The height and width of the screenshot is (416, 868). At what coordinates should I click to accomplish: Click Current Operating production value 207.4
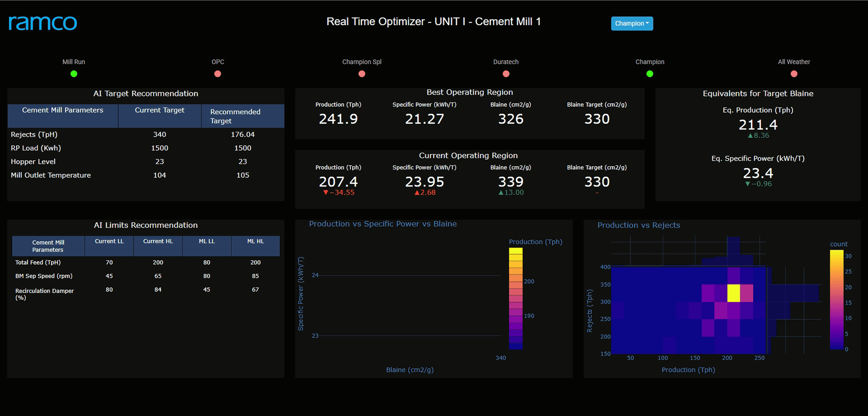[x=338, y=182]
